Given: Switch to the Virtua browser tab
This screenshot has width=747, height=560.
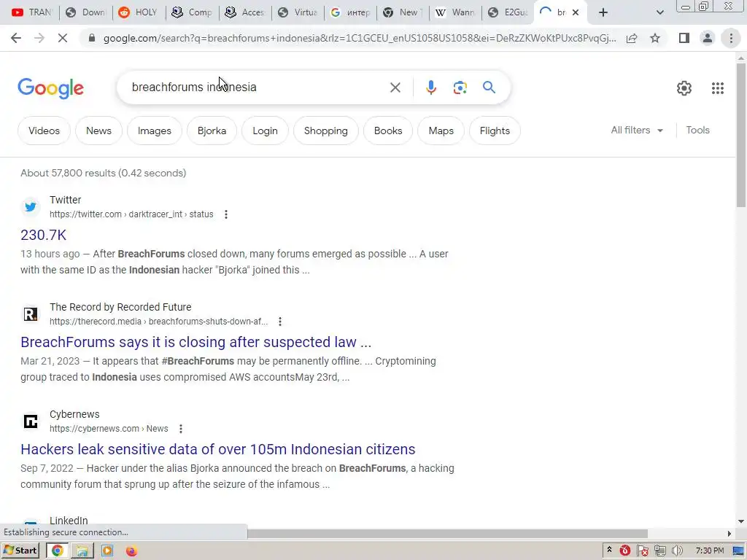Looking at the screenshot, I should [x=298, y=12].
